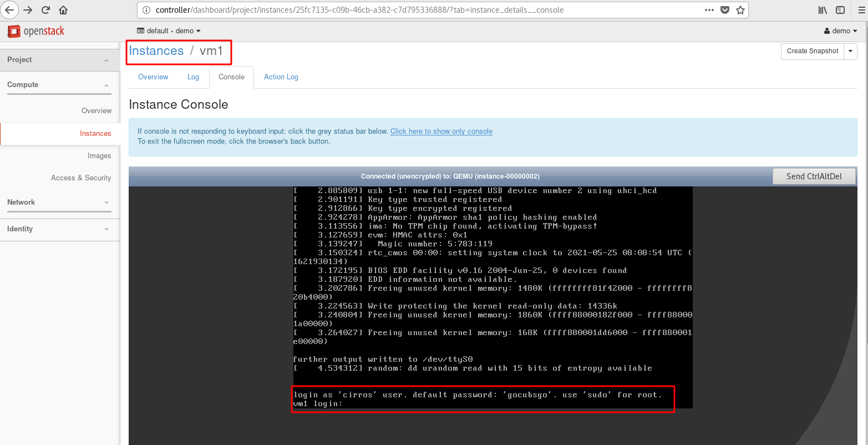Select Overview in Compute sidebar
Viewport: 868px width, 445px height.
click(97, 111)
